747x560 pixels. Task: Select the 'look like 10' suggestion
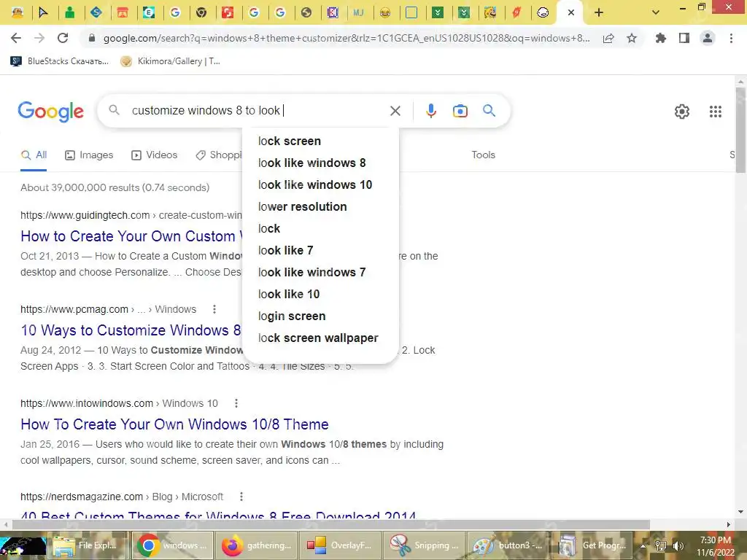pos(320,295)
